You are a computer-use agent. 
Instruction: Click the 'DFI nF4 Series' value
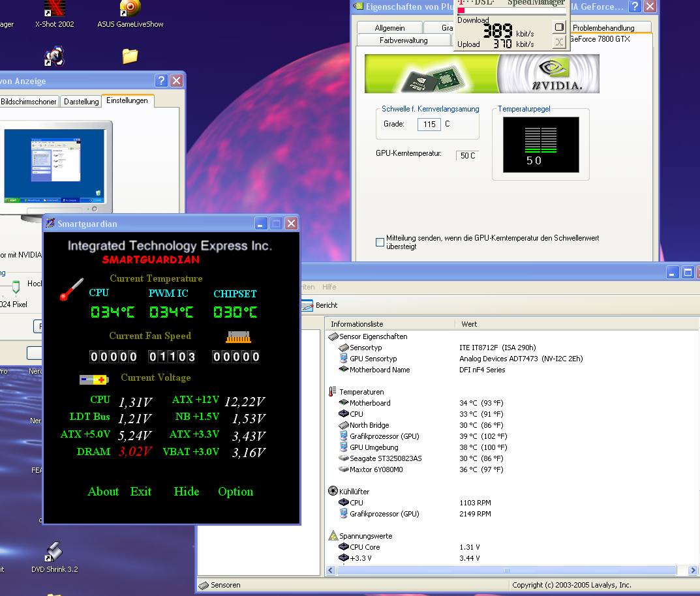(x=482, y=370)
